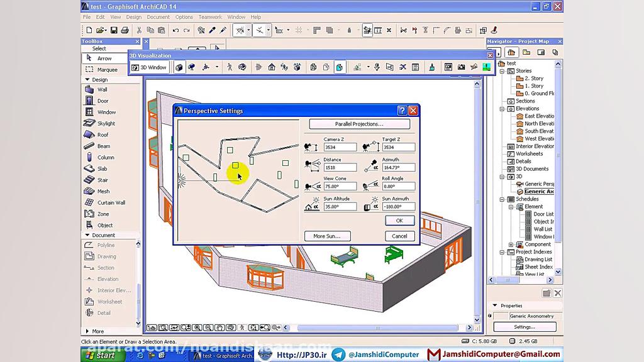Click the View Cone value field

pos(340,186)
